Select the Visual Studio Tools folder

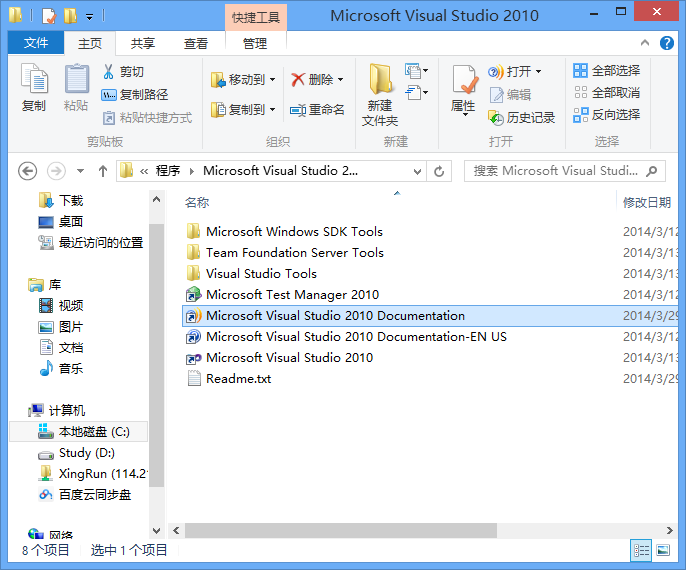click(251, 274)
